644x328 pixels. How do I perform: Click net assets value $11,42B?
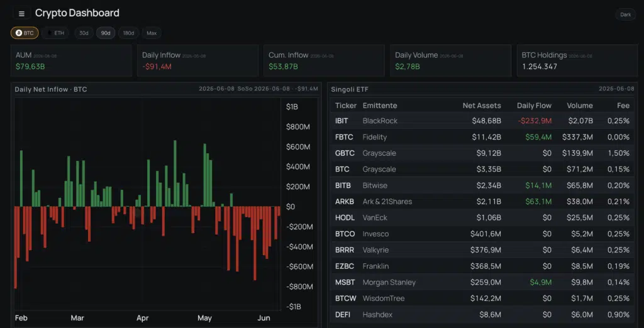pyautogui.click(x=487, y=137)
